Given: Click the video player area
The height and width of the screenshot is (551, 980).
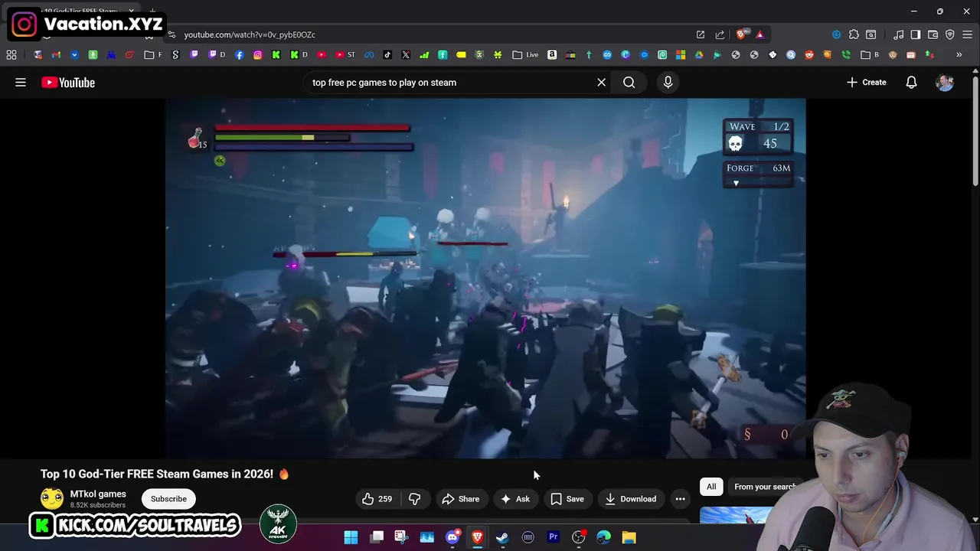Looking at the screenshot, I should 485,279.
